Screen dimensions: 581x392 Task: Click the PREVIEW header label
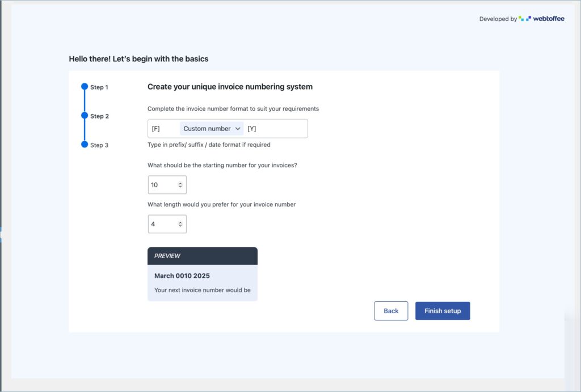(x=167, y=256)
